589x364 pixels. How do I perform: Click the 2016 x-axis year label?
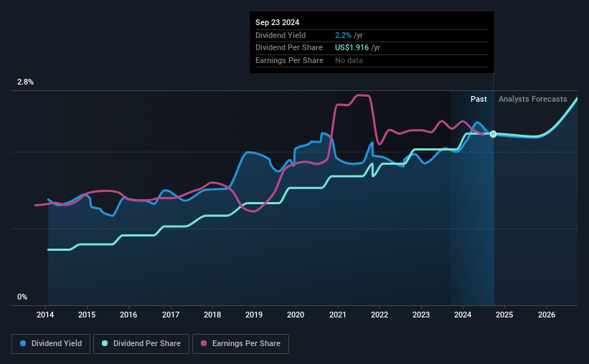128,315
